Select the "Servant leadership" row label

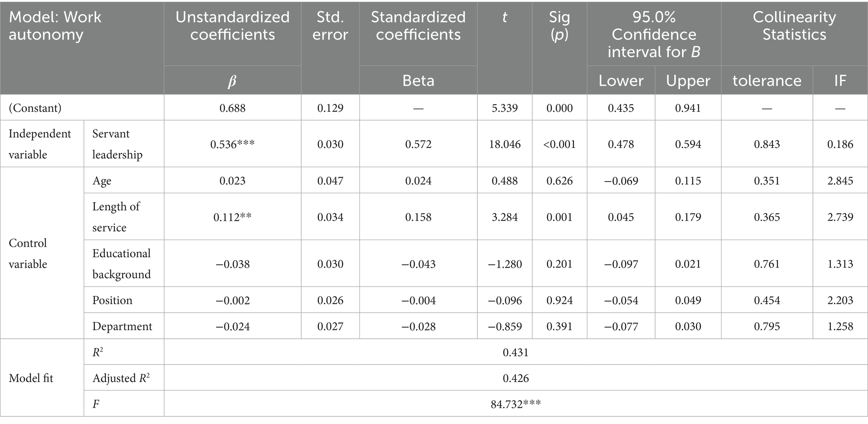pyautogui.click(x=117, y=144)
